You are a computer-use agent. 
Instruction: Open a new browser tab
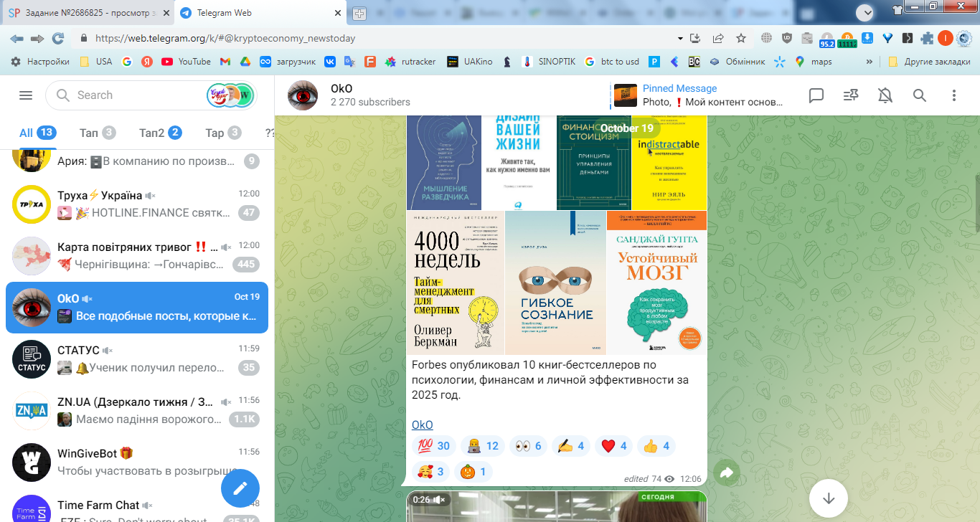click(x=359, y=14)
